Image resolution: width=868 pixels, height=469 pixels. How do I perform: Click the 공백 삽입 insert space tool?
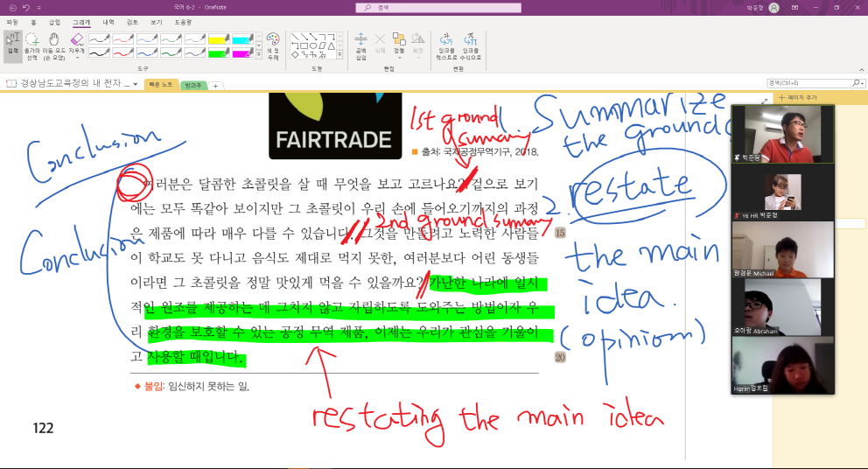360,46
